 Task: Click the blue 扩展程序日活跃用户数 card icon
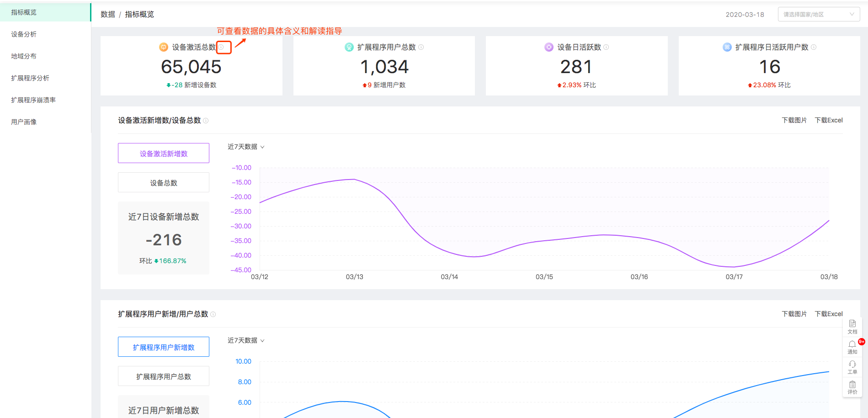(x=727, y=47)
